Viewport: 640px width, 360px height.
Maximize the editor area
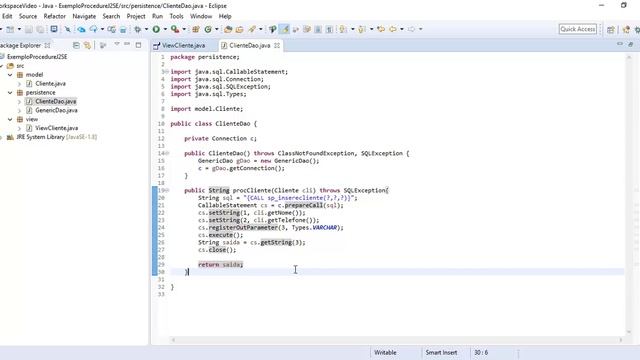point(631,44)
